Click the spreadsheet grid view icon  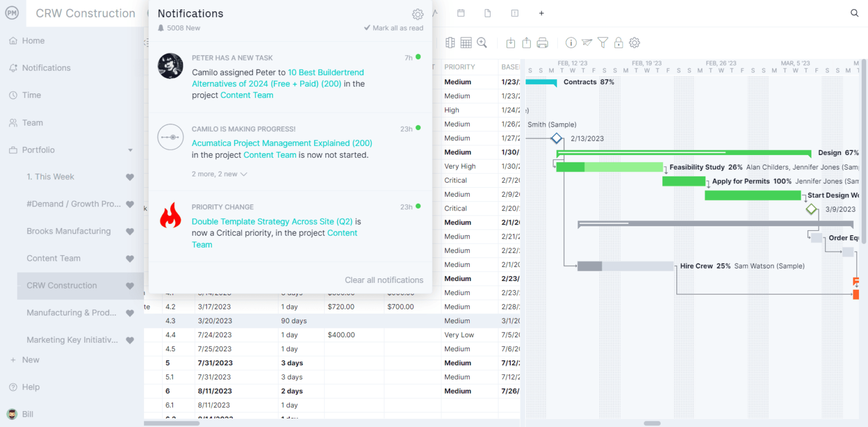466,42
